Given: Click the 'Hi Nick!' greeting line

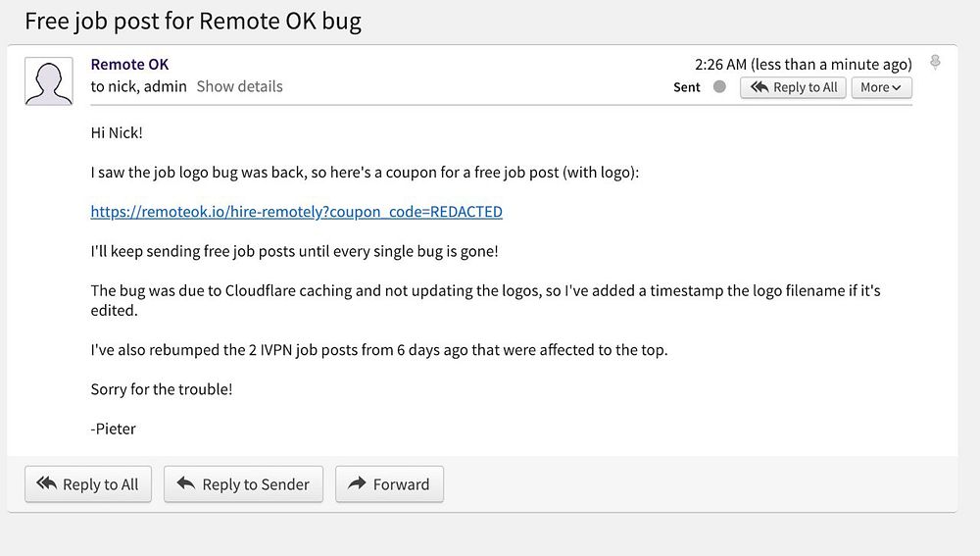Looking at the screenshot, I should click(x=117, y=132).
